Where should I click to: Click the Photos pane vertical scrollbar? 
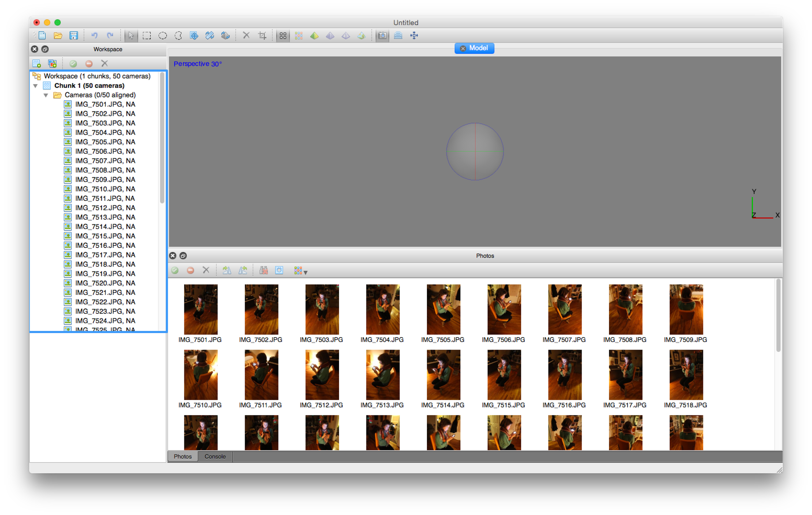[x=778, y=314]
